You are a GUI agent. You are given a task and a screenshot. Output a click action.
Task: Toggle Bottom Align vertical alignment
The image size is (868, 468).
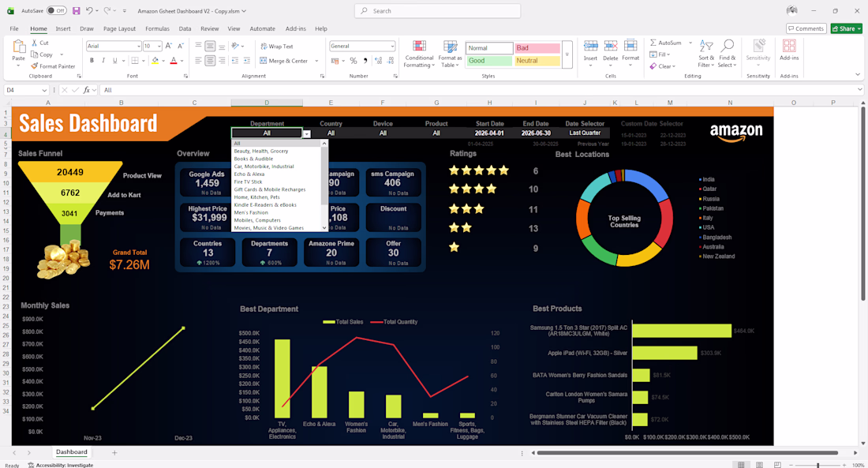pyautogui.click(x=222, y=47)
